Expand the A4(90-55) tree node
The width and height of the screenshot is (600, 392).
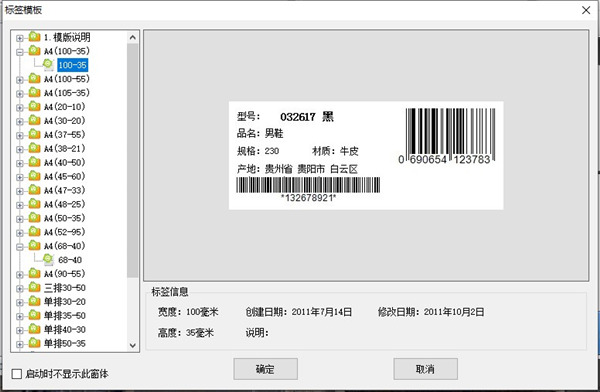[x=20, y=274]
